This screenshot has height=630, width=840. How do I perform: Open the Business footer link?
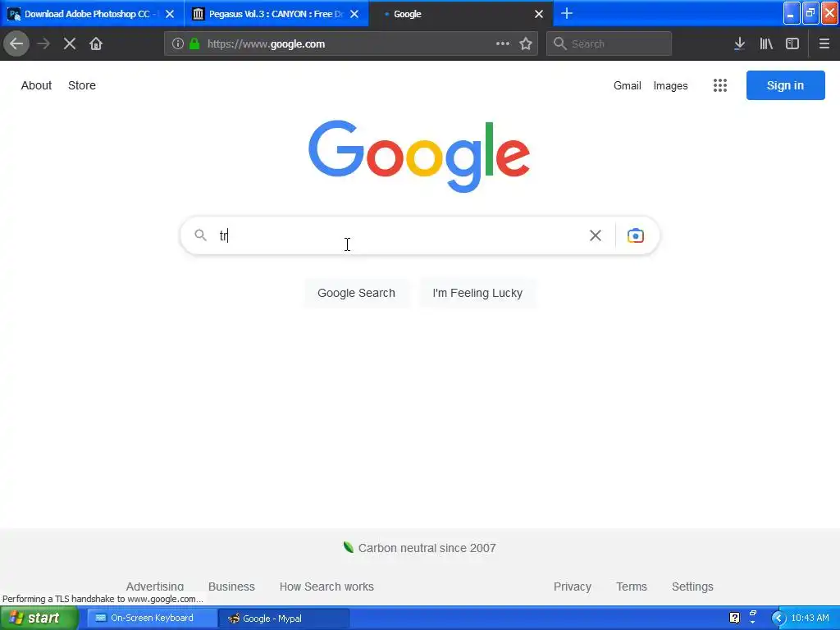point(231,587)
